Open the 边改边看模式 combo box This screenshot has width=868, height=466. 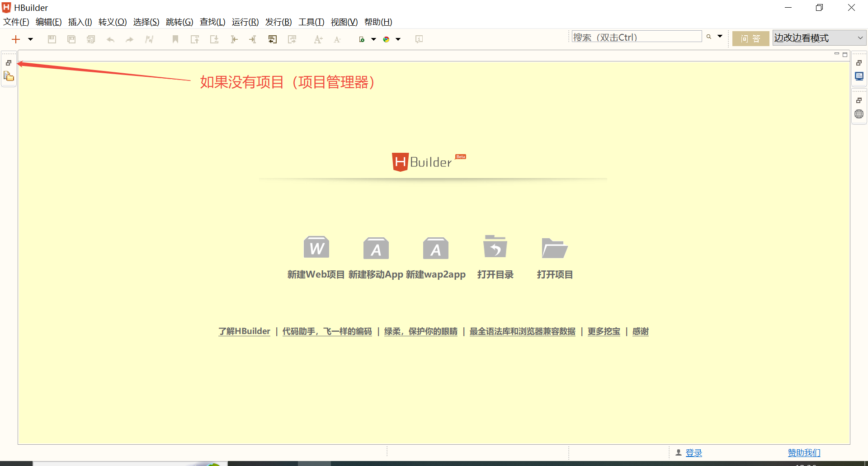819,38
